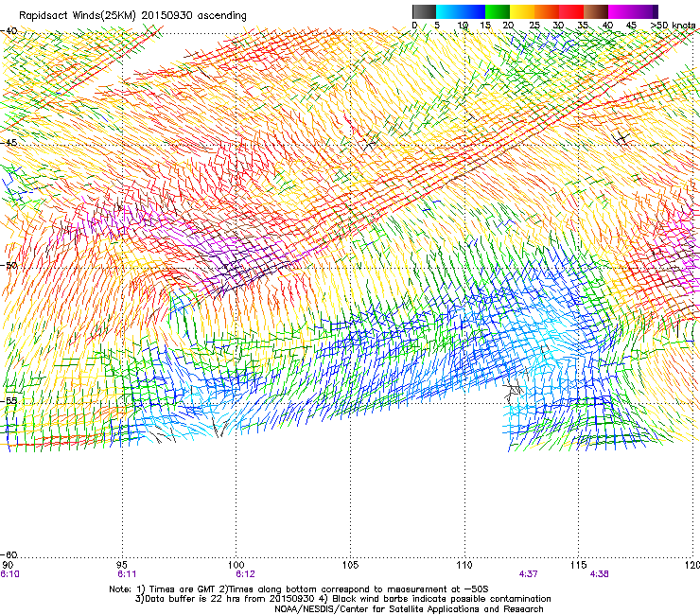This screenshot has height=615, width=700.
Task: Select the green 15-20 knots legend swatch
Action: (x=498, y=11)
